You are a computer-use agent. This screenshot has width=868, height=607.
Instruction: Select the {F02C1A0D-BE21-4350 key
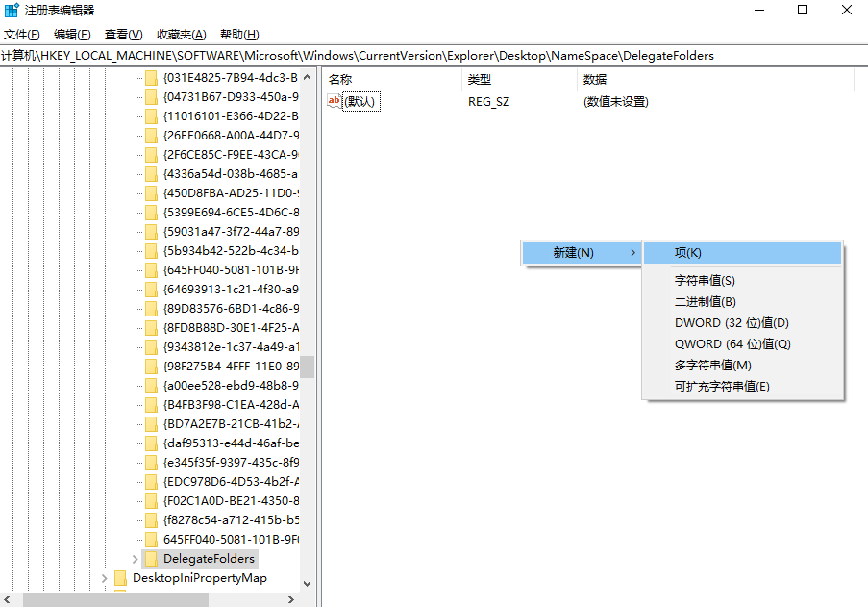pyautogui.click(x=231, y=500)
